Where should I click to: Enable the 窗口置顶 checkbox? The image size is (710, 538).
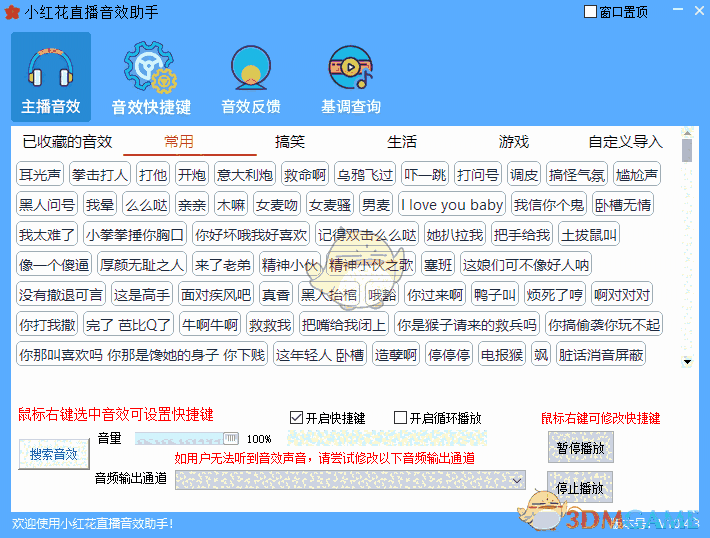click(590, 12)
